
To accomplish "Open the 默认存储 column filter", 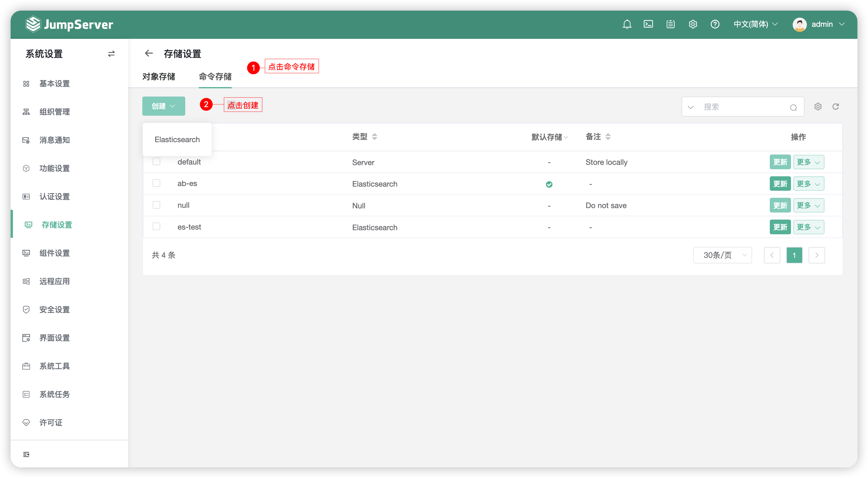I will 549,137.
